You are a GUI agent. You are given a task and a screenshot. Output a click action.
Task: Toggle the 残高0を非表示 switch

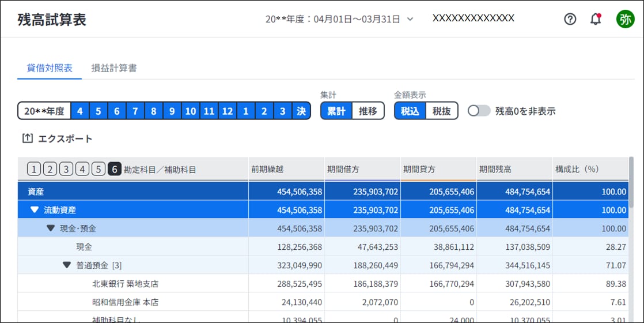(x=479, y=111)
